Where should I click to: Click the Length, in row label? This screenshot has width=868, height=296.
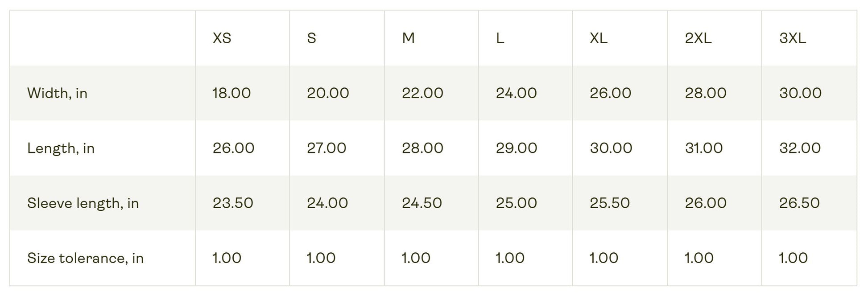tap(61, 148)
